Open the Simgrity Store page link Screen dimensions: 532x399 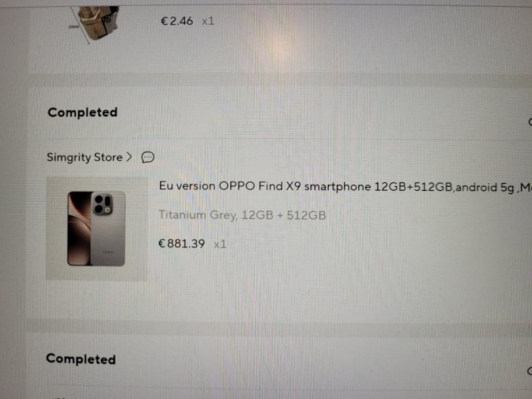[x=85, y=157]
